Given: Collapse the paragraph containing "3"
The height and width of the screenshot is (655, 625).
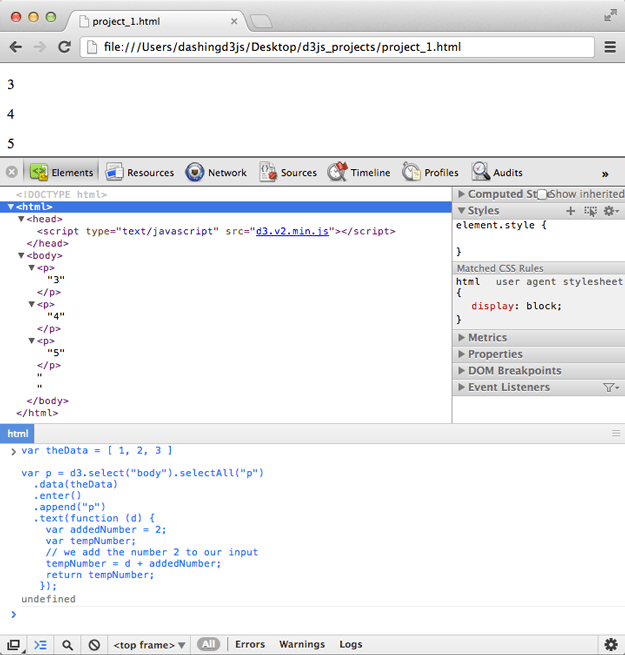Looking at the screenshot, I should (31, 268).
